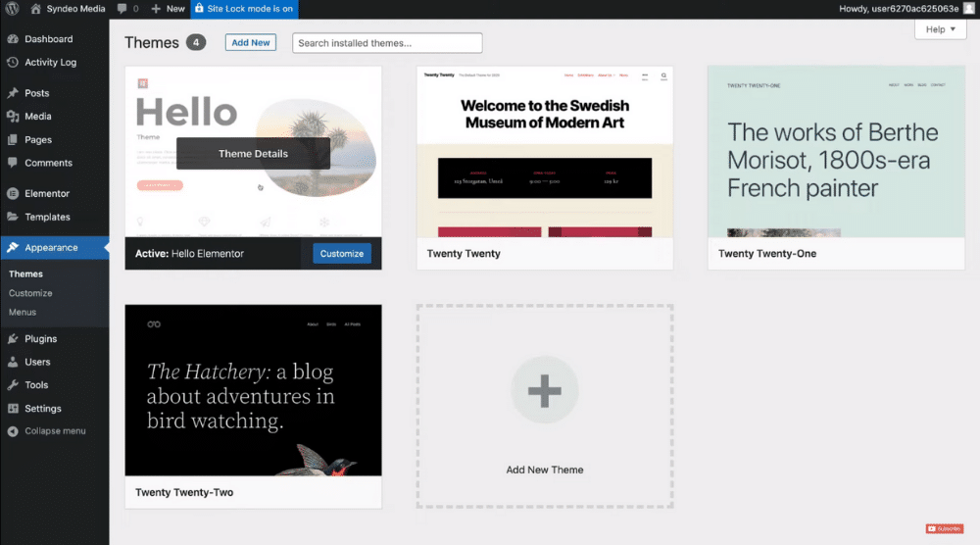Click the Activity Log clock icon
The height and width of the screenshot is (545, 980).
13,62
